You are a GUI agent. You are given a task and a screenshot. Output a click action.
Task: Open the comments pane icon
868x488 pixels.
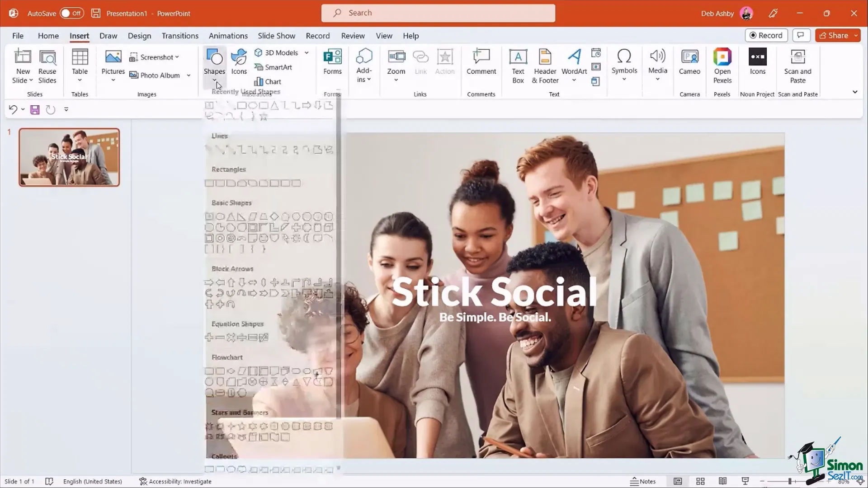point(801,35)
